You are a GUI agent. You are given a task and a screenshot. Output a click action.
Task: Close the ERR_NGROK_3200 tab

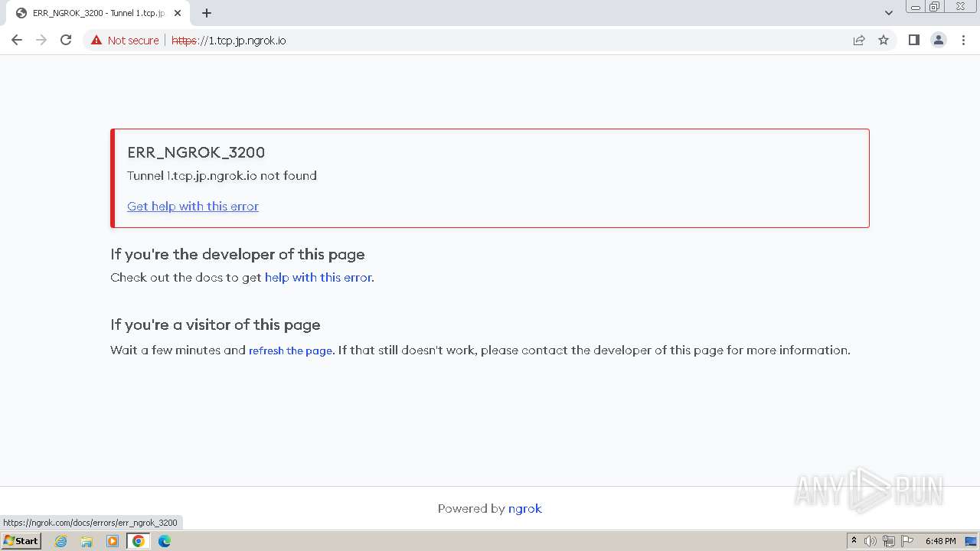[x=178, y=13]
